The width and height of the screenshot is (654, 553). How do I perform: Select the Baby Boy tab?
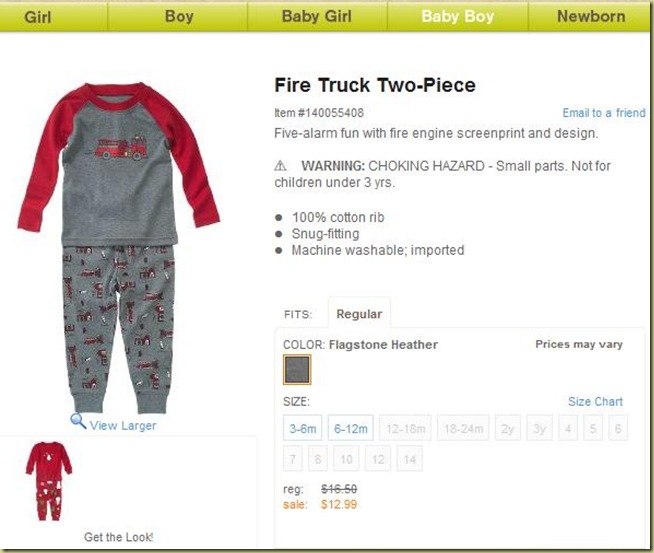(458, 16)
